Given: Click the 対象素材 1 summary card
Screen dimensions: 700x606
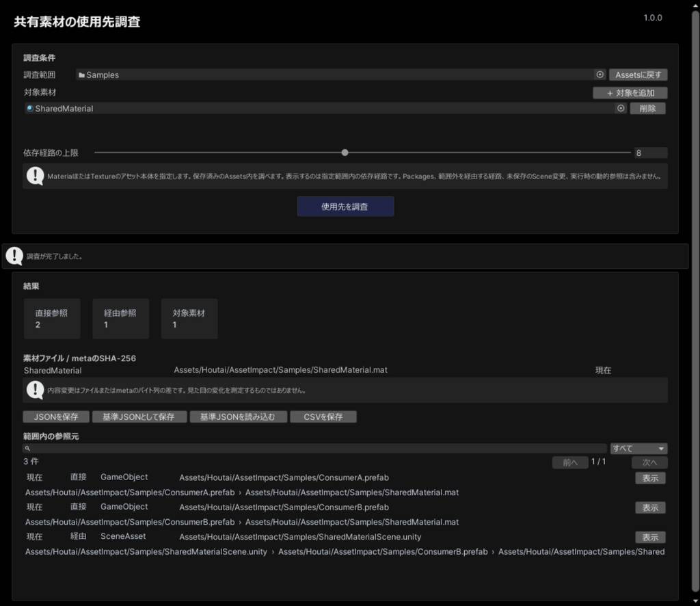Looking at the screenshot, I should coord(189,319).
